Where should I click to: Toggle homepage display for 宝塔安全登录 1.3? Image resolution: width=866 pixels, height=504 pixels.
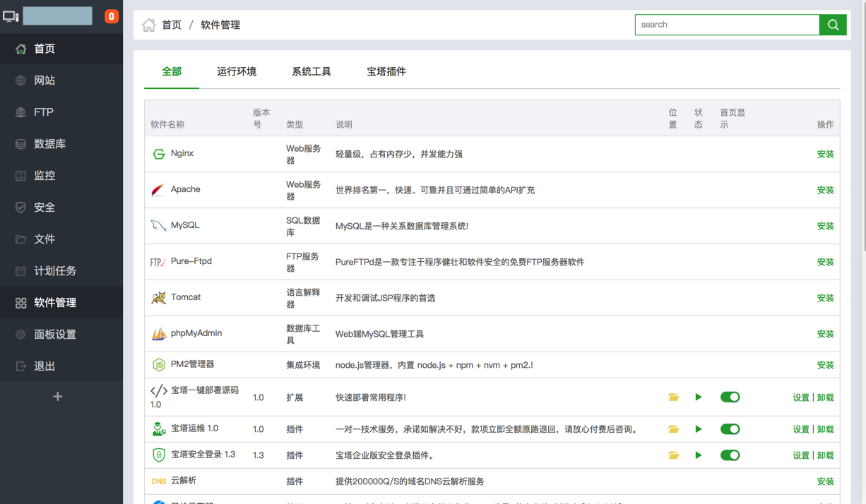click(x=730, y=455)
